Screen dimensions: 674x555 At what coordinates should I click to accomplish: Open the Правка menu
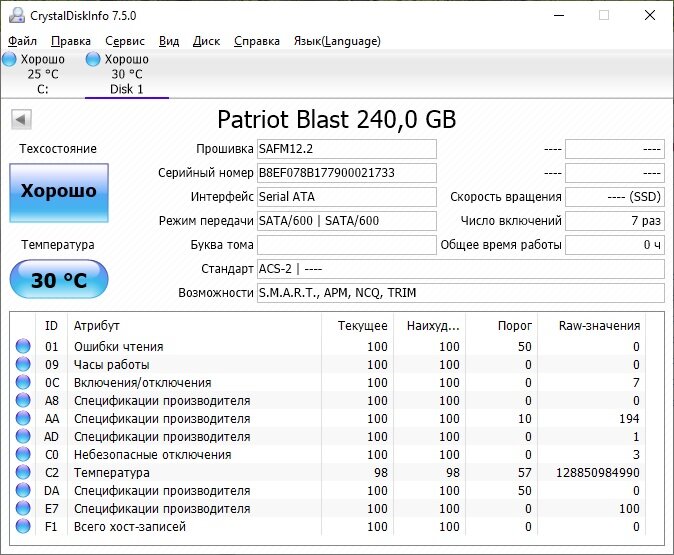71,41
